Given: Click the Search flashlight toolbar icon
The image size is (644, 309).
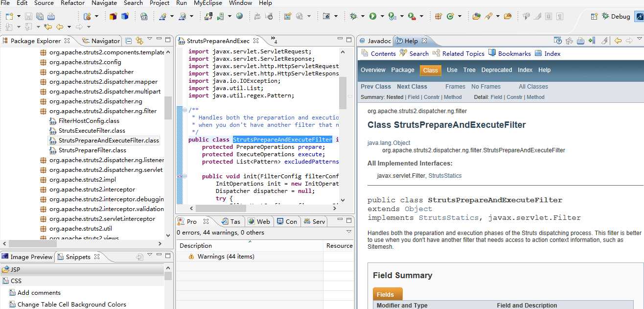Looking at the screenshot, I should click(488, 16).
